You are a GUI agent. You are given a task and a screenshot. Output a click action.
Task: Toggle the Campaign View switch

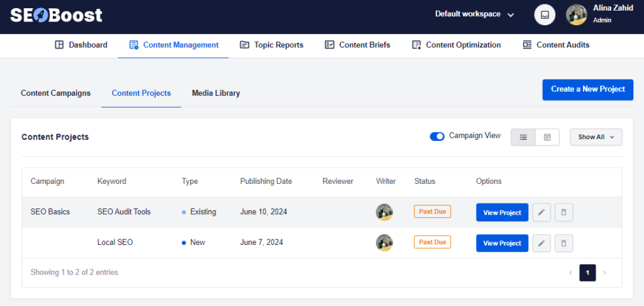[437, 137]
